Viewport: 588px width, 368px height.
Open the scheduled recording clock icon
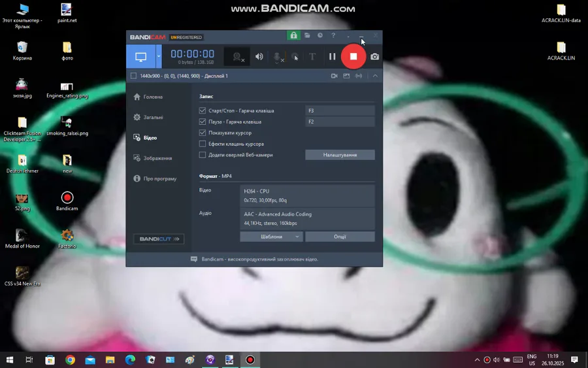coord(320,35)
